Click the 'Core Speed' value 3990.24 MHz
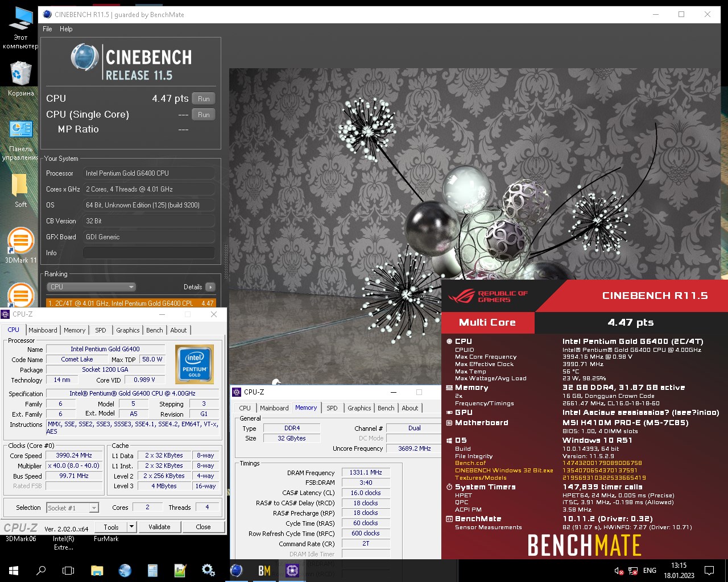Viewport: 728px width, 582px height. click(x=74, y=455)
